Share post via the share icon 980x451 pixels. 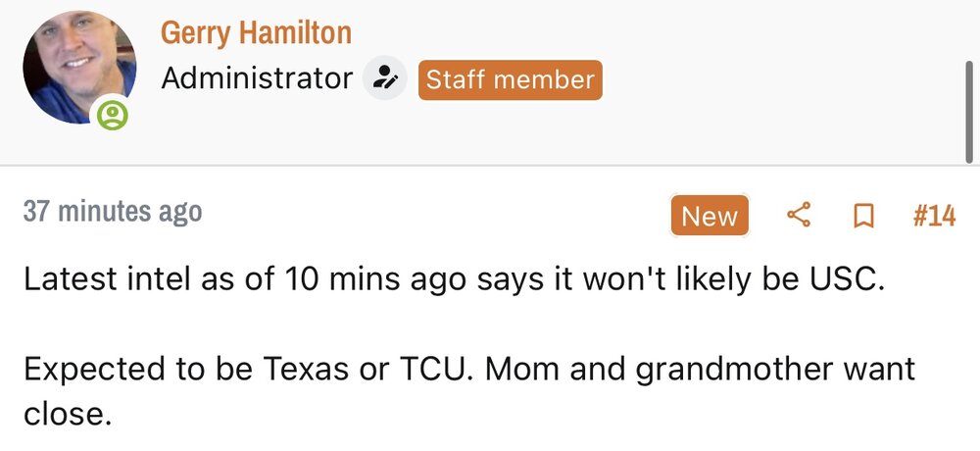click(800, 216)
